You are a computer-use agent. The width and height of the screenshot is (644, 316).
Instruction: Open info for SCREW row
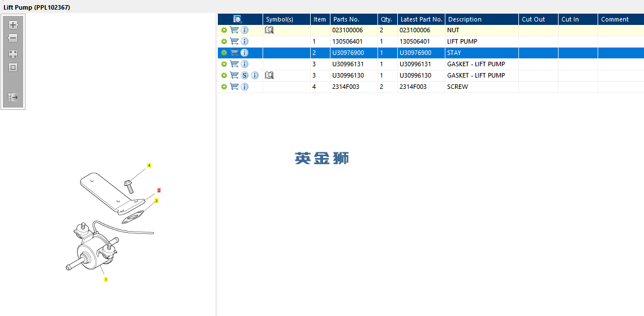click(x=244, y=87)
